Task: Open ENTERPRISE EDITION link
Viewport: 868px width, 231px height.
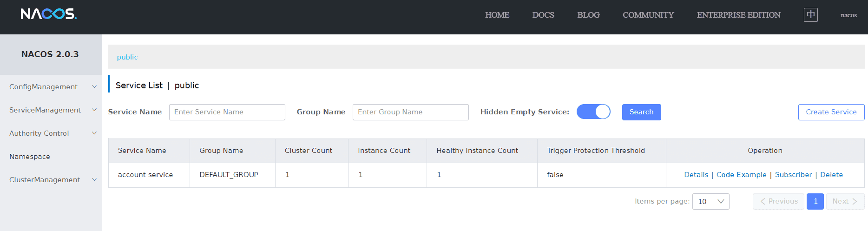Action: (739, 15)
